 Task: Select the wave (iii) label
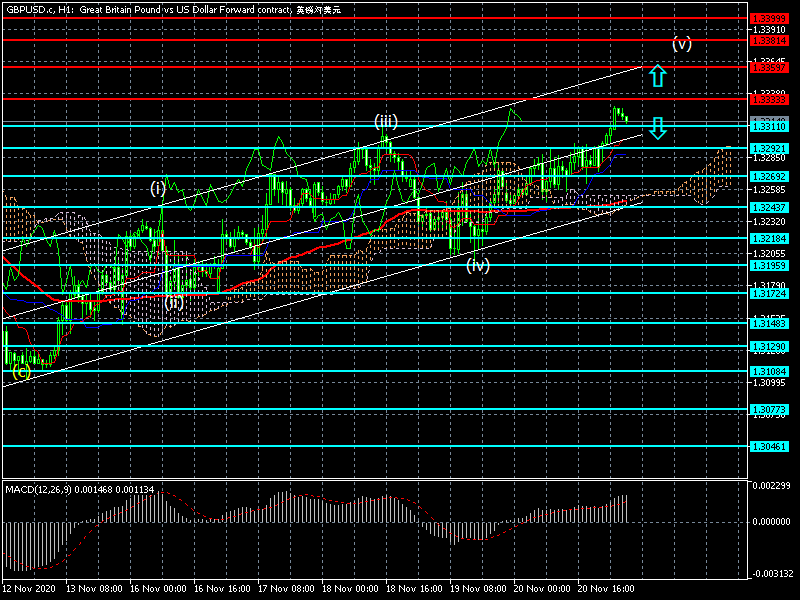(386, 122)
